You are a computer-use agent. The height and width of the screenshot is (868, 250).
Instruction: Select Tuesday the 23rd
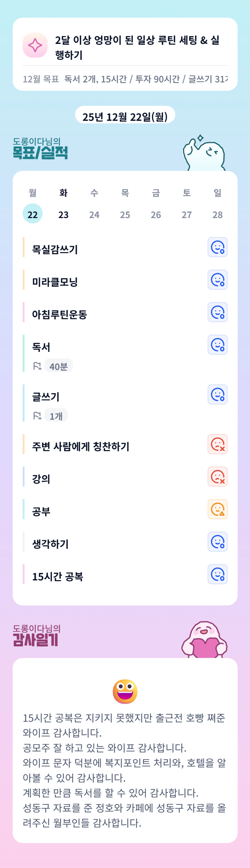tap(63, 214)
